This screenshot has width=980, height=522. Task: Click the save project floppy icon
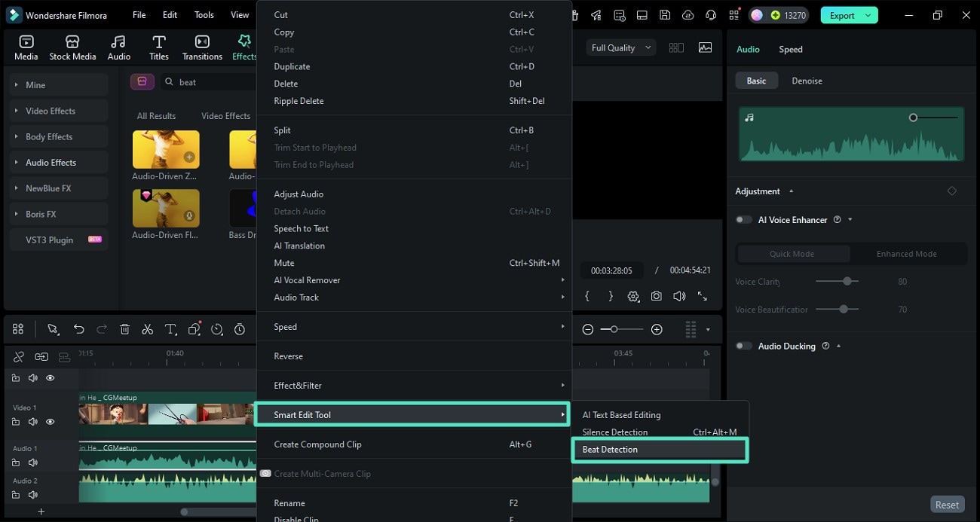point(665,15)
